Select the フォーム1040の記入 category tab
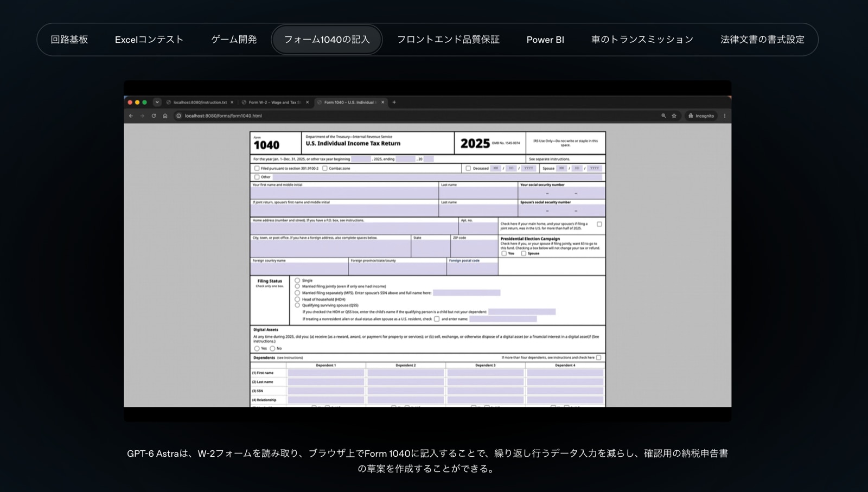This screenshot has width=868, height=492. pyautogui.click(x=327, y=40)
